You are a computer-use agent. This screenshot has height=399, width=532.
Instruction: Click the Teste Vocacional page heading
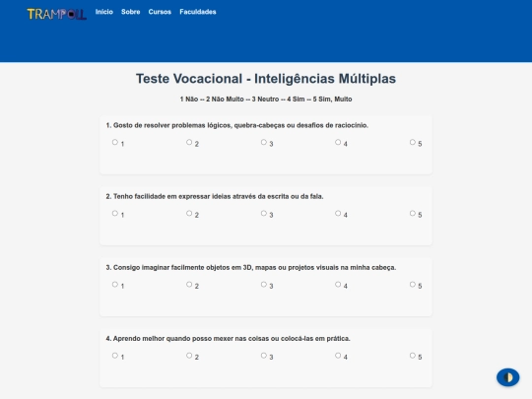[x=266, y=79]
